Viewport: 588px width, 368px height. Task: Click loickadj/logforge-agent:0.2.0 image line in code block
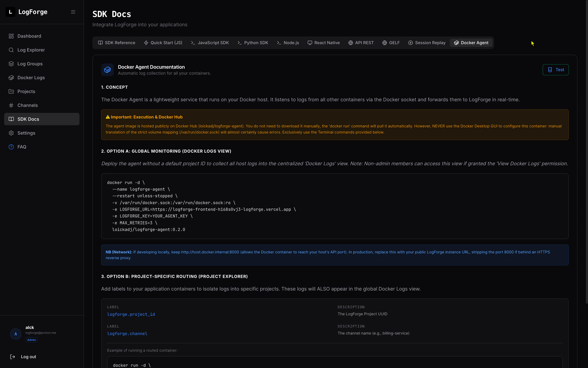point(148,230)
